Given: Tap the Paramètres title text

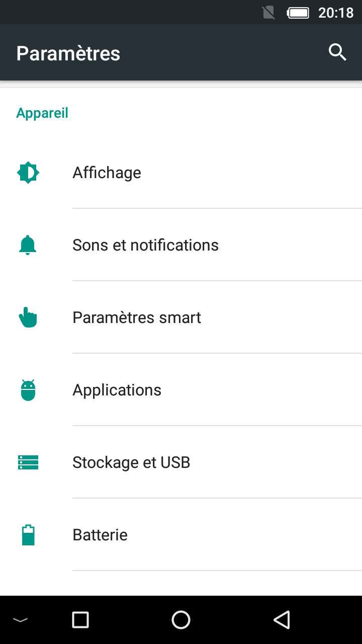Looking at the screenshot, I should click(x=68, y=53).
